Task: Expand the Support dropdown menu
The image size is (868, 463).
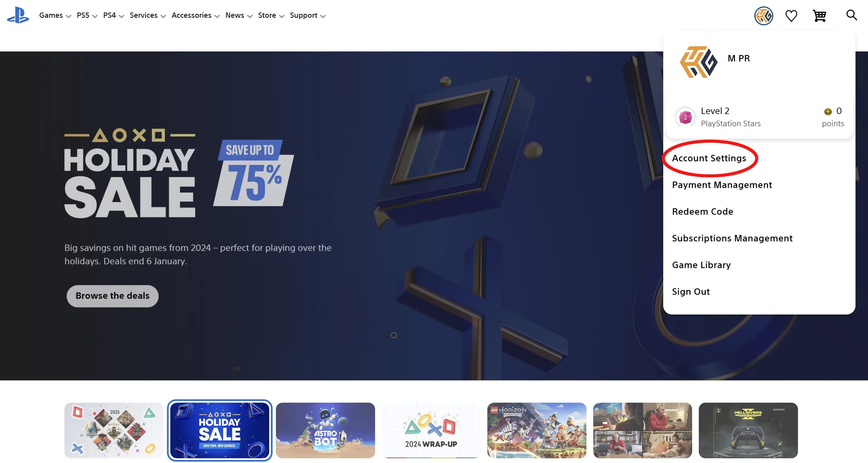Action: coord(308,16)
